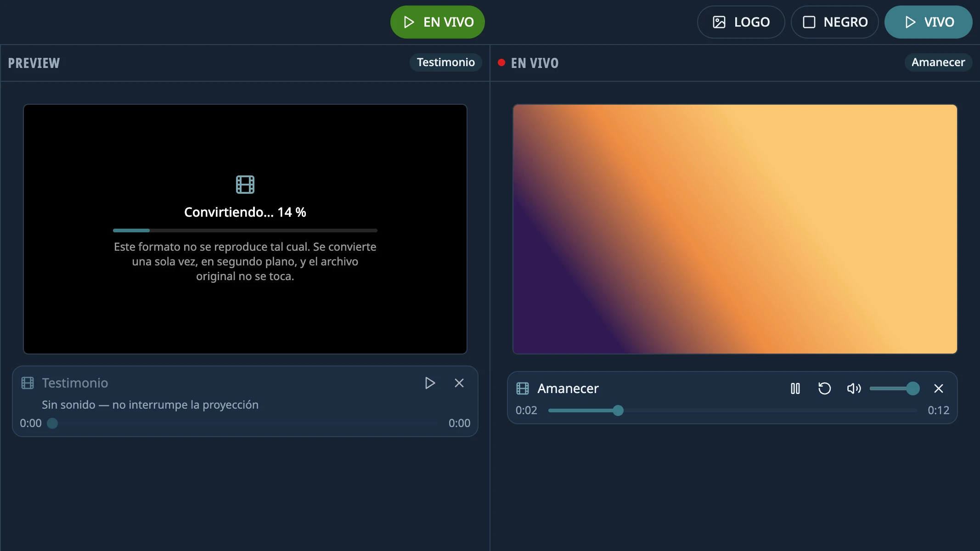Click the Amanecer volume slider
This screenshot has width=980, height=551.
[894, 388]
